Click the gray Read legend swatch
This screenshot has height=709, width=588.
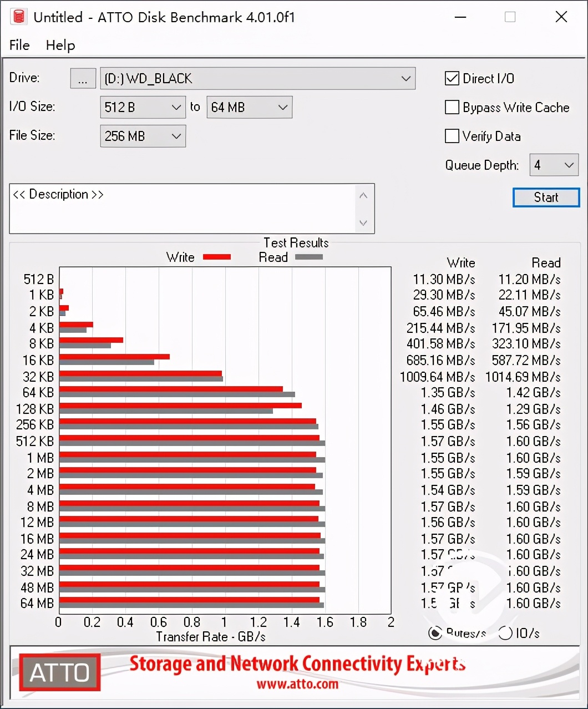click(309, 257)
